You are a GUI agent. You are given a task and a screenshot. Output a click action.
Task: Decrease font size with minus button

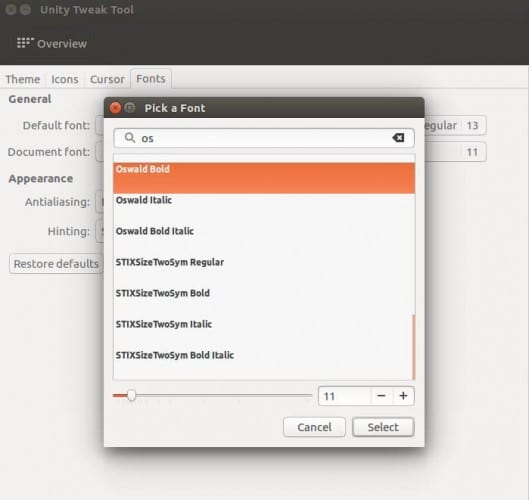point(382,396)
